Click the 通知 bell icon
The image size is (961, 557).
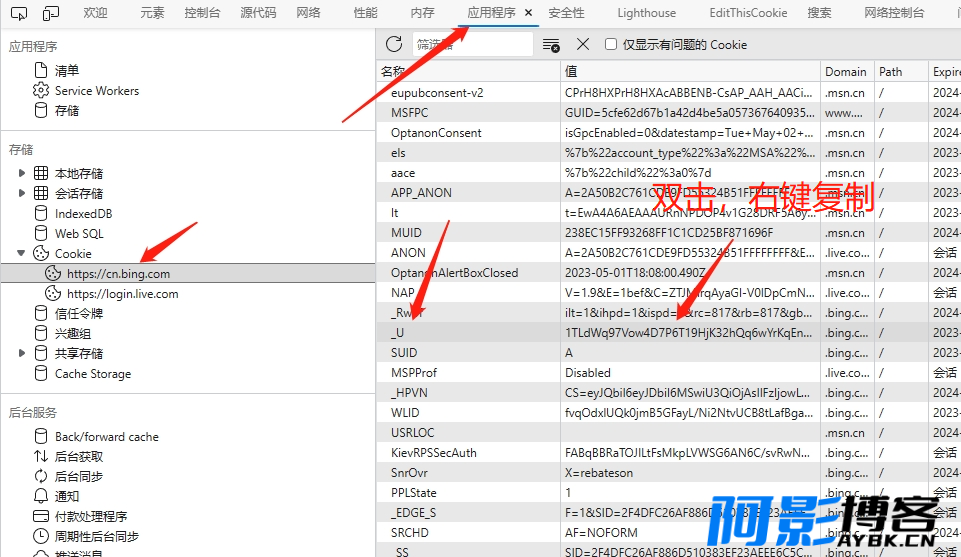(40, 496)
